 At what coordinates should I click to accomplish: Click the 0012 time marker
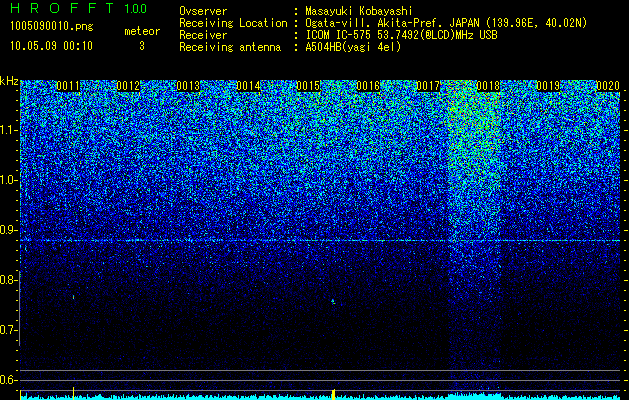pos(128,86)
